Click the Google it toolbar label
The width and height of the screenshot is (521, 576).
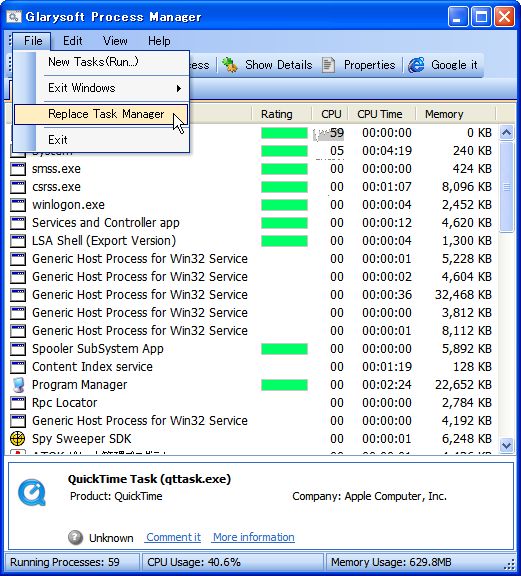454,65
